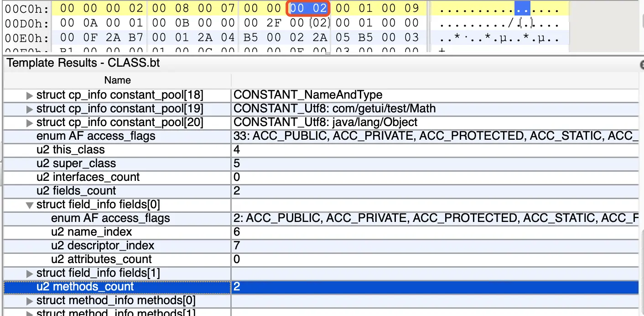This screenshot has height=316, width=644.
Task: Expand constant_pool[20] tree arrow
Action: [x=30, y=123]
